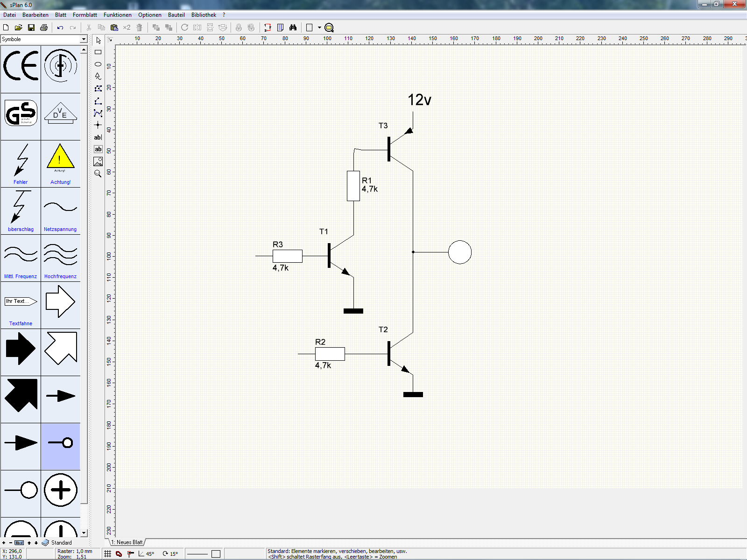Select the GS safety mark symbol
Viewport: 747px width, 560px height.
pos(21,116)
